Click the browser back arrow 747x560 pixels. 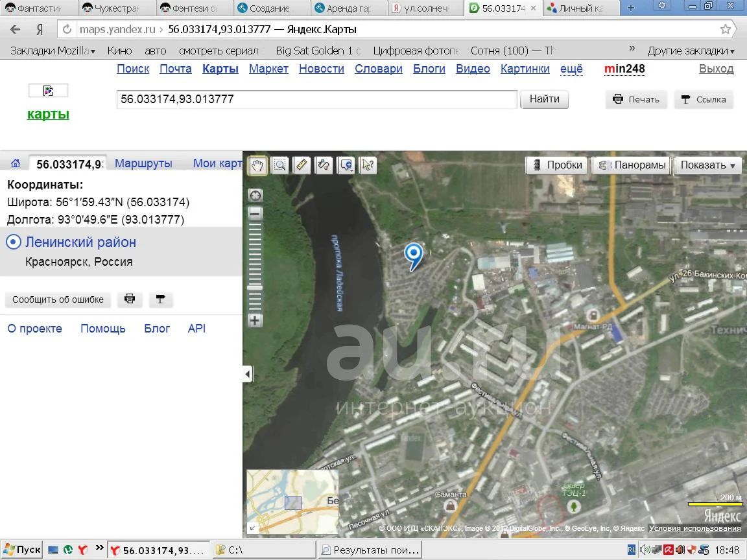(16, 30)
